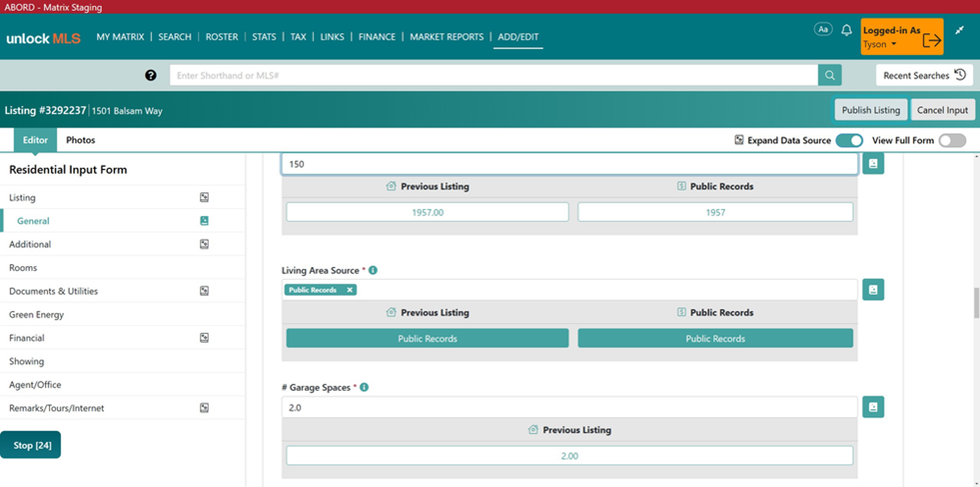Click the page vertical scrollbar thumb
The image size is (980, 487).
point(976,304)
